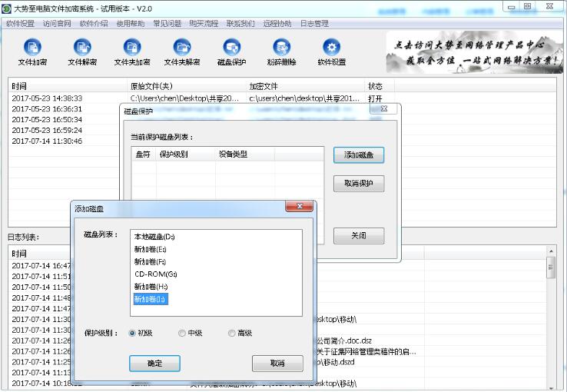Click the 盘符 column header
567x392 pixels.
click(144, 154)
